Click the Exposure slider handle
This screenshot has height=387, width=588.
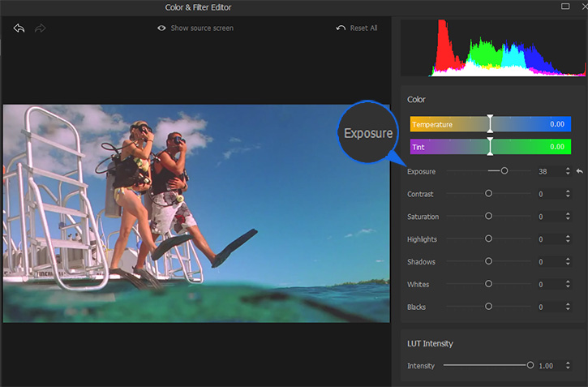tap(504, 171)
